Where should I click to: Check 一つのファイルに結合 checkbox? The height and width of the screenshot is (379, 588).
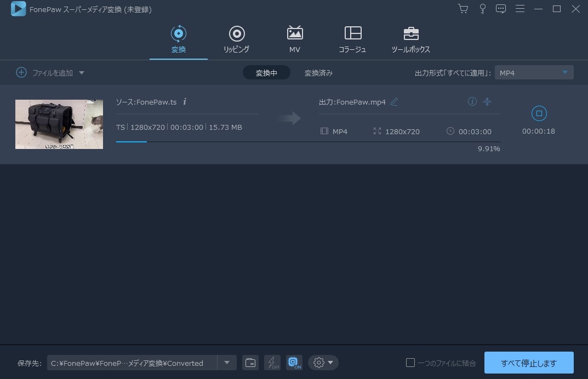410,363
